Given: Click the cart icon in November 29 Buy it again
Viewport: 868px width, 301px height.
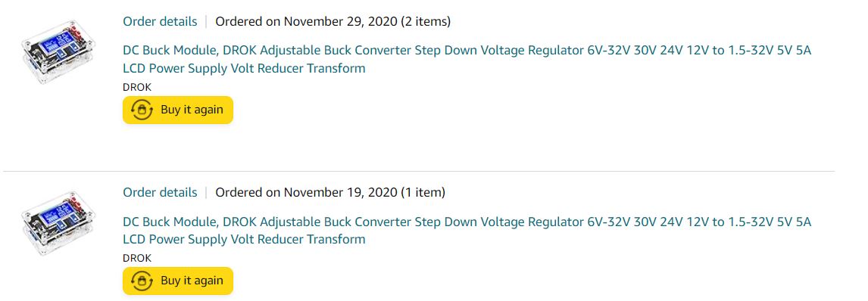Looking at the screenshot, I should [142, 110].
